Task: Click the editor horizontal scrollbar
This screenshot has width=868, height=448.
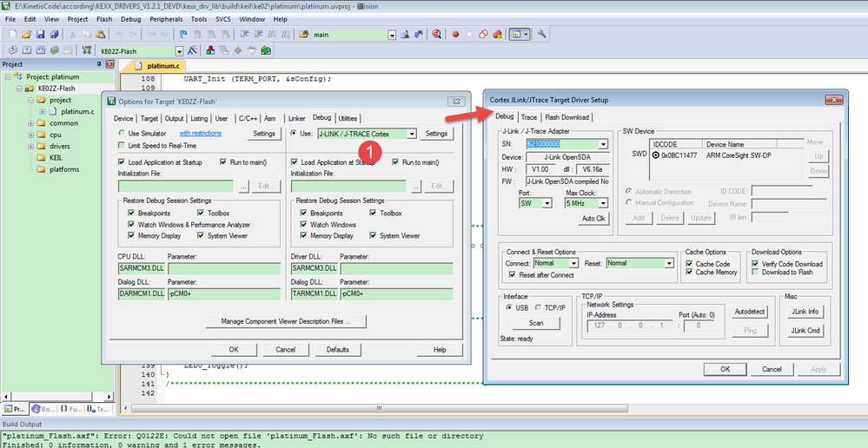Action: (x=380, y=407)
